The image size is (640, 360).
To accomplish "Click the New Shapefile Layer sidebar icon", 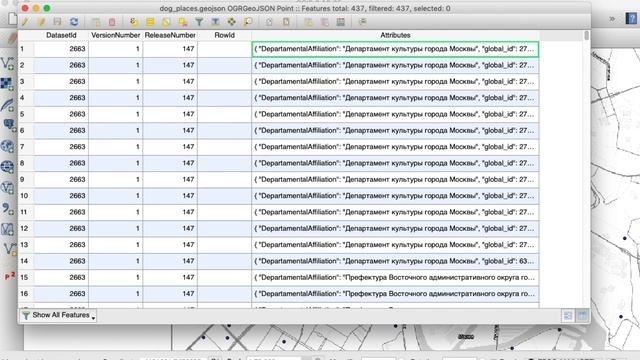I will pos(9,249).
